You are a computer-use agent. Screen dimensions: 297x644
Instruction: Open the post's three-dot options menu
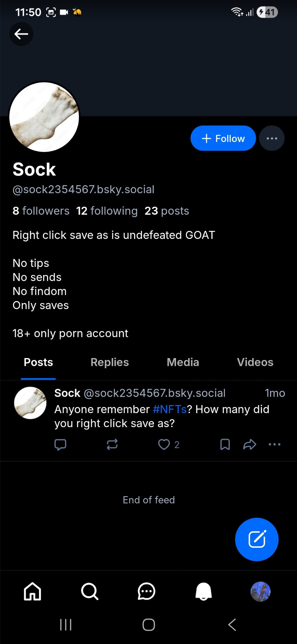coord(274,444)
